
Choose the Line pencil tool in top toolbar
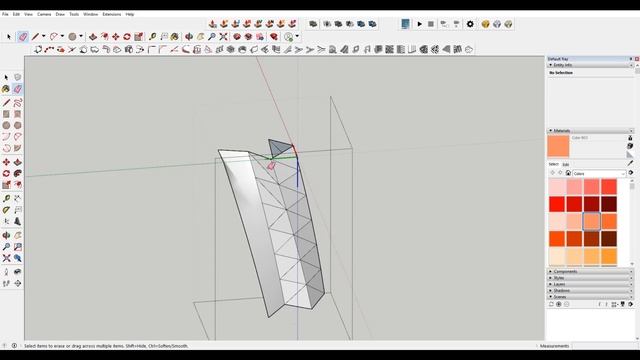coord(35,37)
